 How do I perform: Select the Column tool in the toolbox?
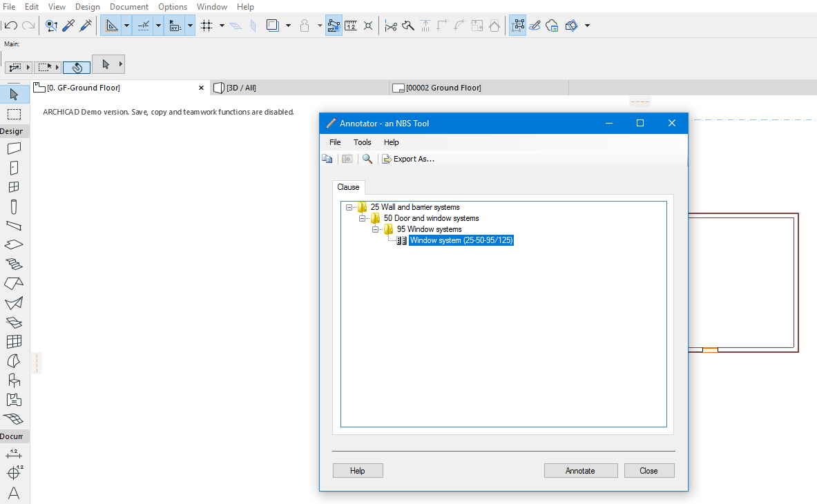click(x=14, y=206)
